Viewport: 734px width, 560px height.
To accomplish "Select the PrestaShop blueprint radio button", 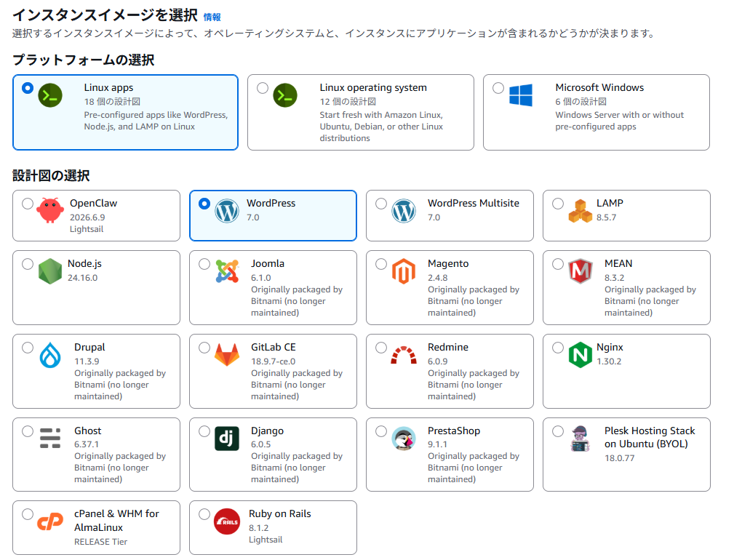I will (x=381, y=431).
